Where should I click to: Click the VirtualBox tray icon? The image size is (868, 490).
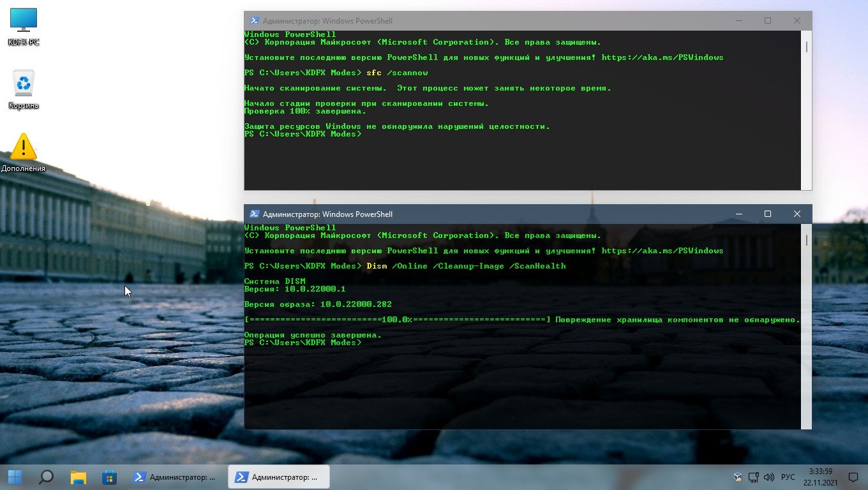tap(738, 477)
